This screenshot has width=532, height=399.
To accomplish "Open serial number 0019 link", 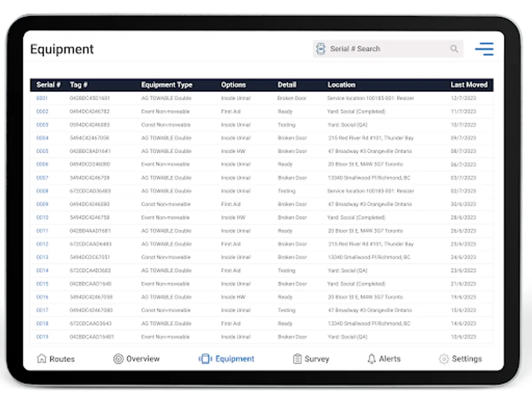I will tap(42, 337).
